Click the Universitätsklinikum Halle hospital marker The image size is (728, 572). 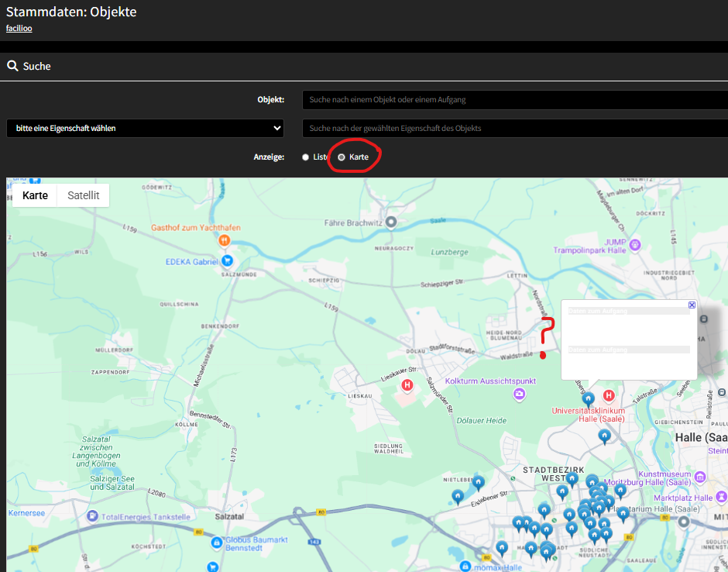pyautogui.click(x=609, y=396)
